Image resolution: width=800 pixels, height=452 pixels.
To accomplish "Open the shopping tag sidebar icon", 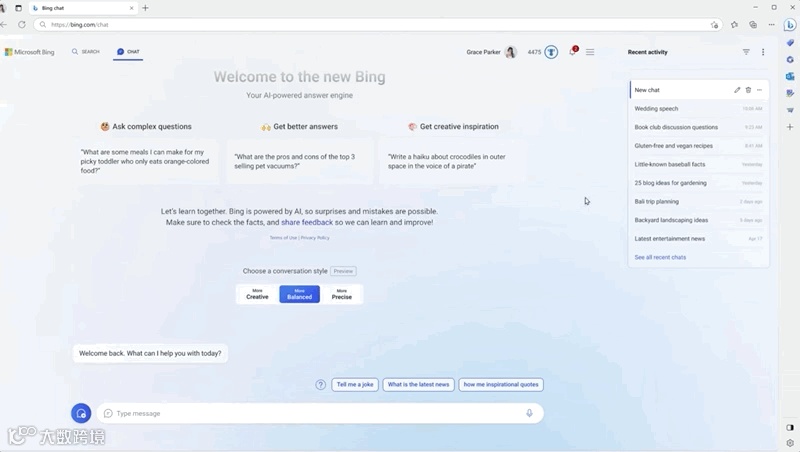I will coord(790,43).
